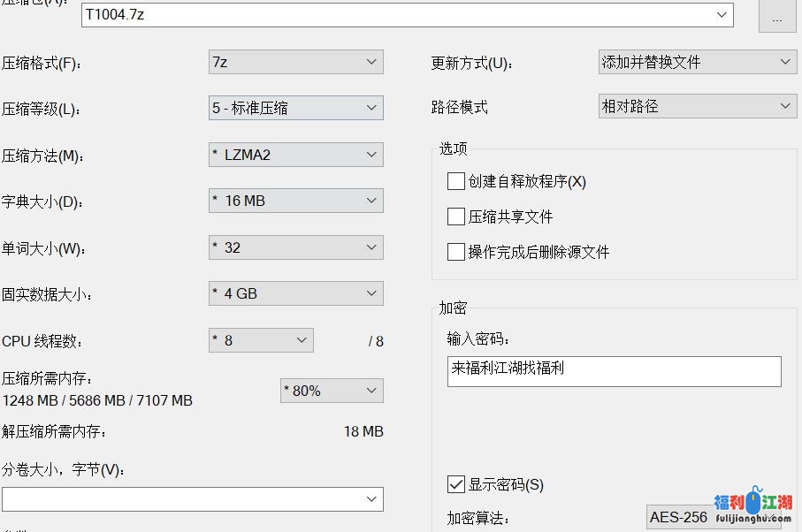Open the 更新方式 dropdown showing 添加并替换文件
Viewport: 802px width, 532px height.
697,62
